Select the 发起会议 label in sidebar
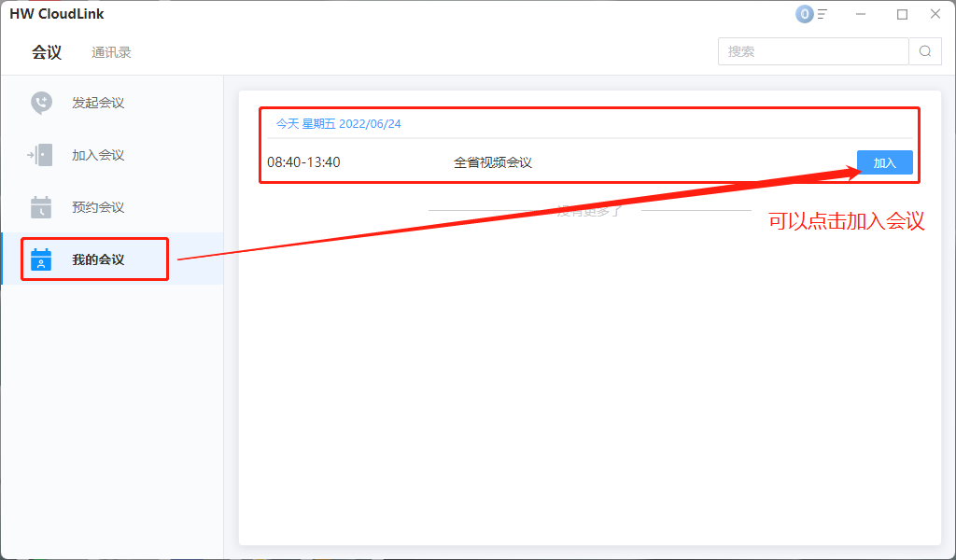This screenshot has height=560, width=956. (x=98, y=103)
